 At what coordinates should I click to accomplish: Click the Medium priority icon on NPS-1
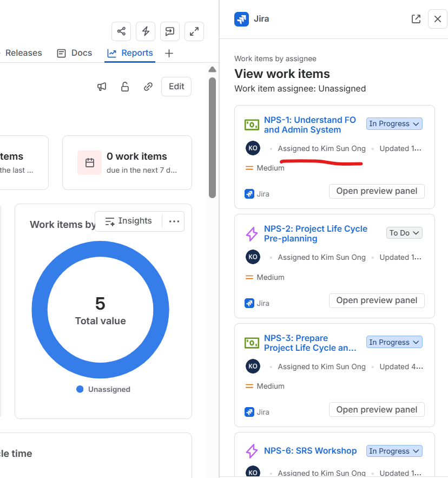249,168
